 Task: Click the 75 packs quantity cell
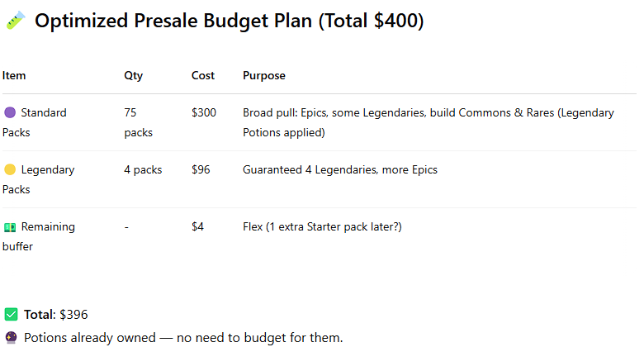click(139, 122)
